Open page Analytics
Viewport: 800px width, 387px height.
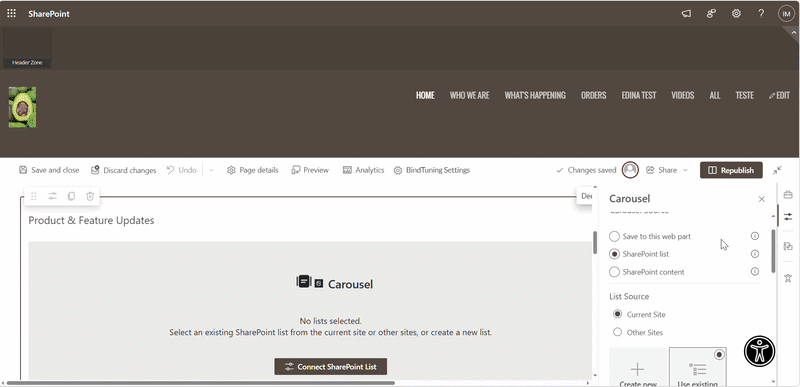(x=363, y=170)
